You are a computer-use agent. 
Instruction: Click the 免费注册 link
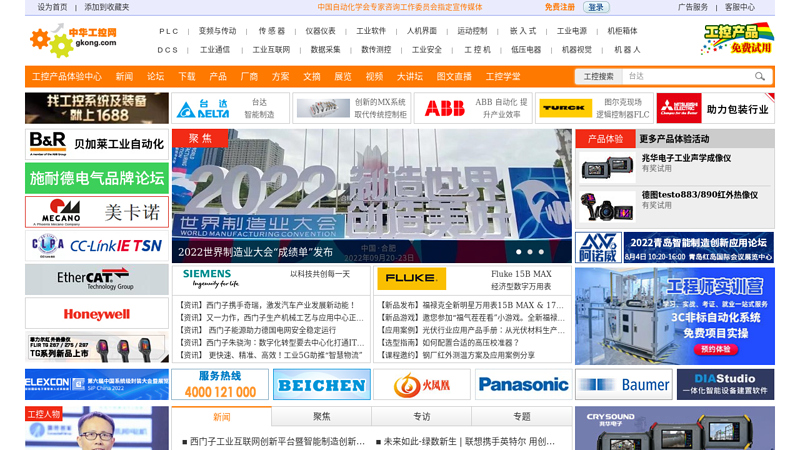(x=559, y=7)
